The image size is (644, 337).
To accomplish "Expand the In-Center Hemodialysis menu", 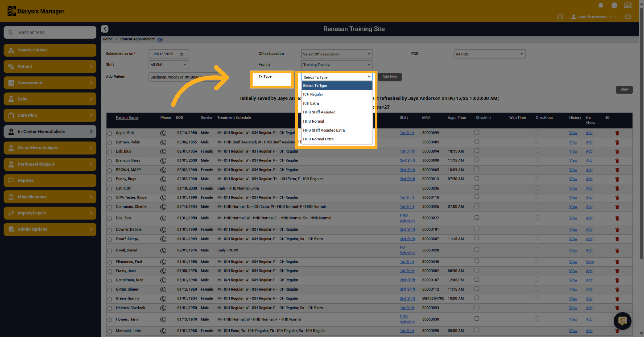I will 50,132.
